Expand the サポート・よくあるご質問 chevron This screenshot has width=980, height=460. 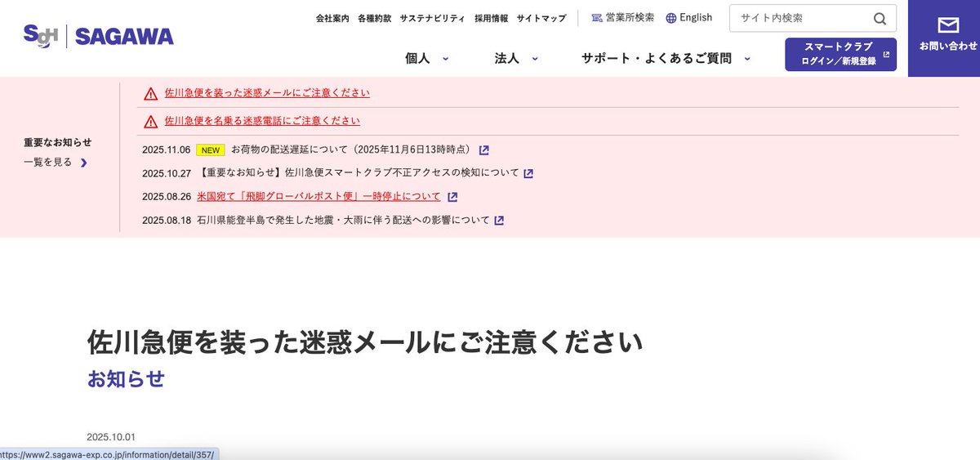[x=747, y=59]
